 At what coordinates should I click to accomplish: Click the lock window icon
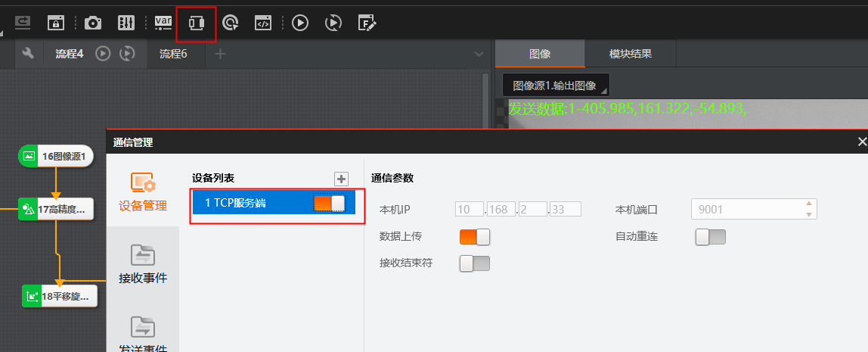(56, 23)
